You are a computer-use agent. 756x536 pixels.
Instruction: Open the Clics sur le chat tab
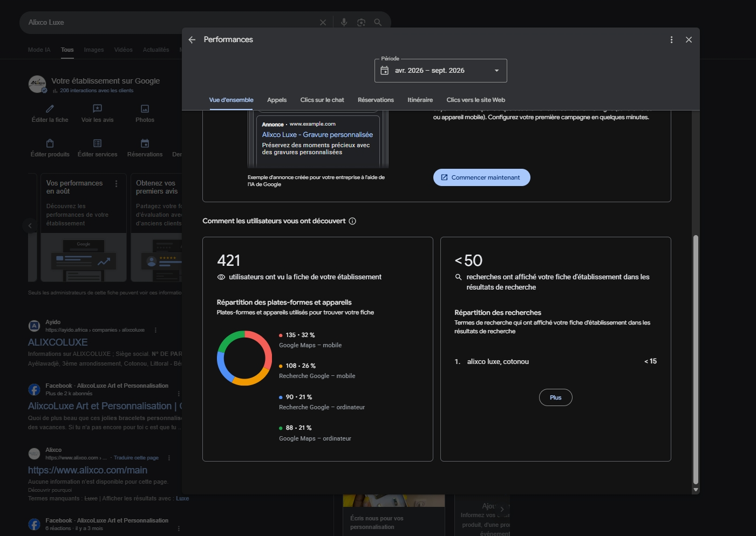pos(322,100)
